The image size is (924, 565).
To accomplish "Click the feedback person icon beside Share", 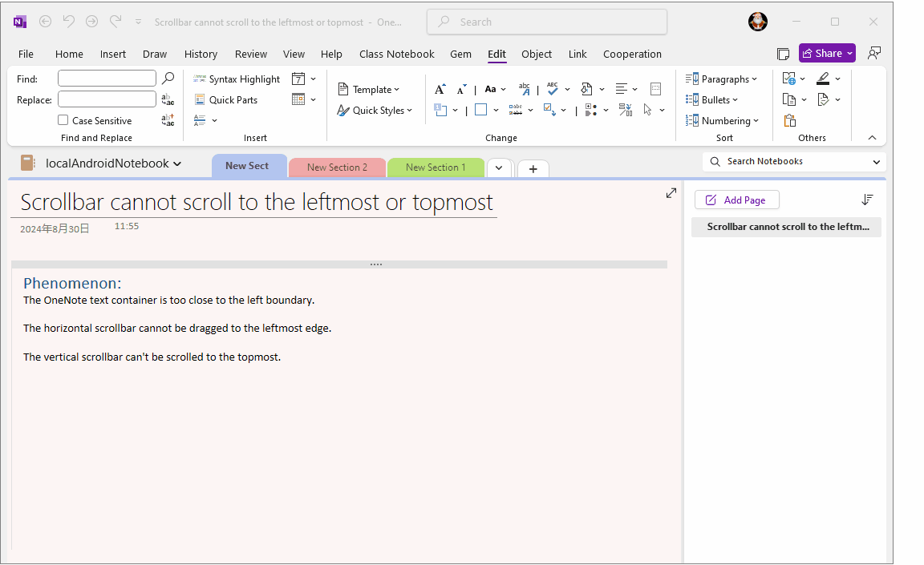I will [874, 53].
